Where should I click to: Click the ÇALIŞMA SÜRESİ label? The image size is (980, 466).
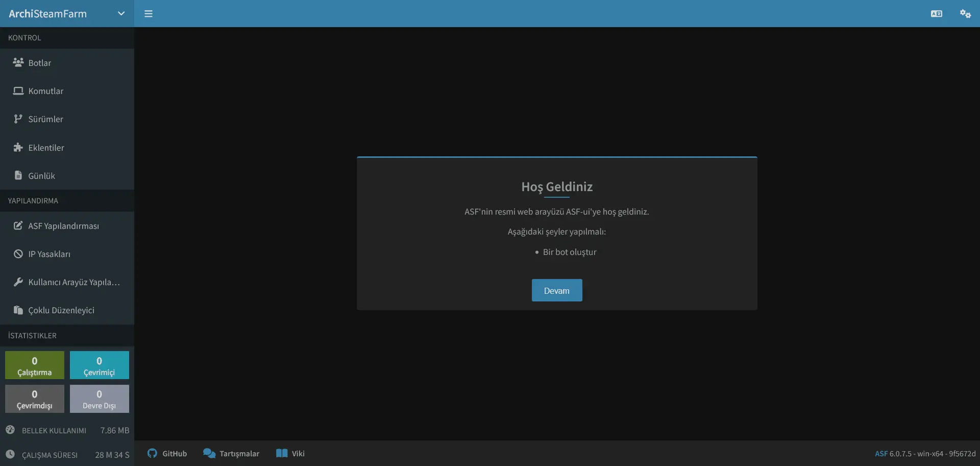50,455
